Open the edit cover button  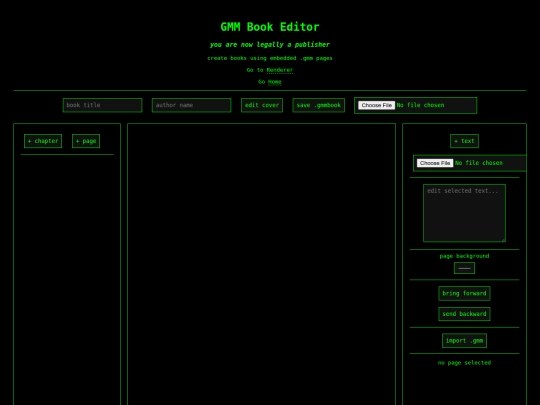262,105
